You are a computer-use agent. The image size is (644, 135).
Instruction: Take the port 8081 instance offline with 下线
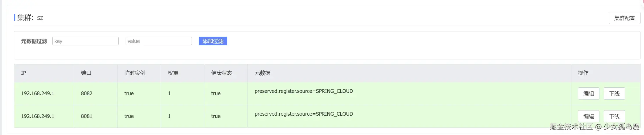pyautogui.click(x=614, y=116)
